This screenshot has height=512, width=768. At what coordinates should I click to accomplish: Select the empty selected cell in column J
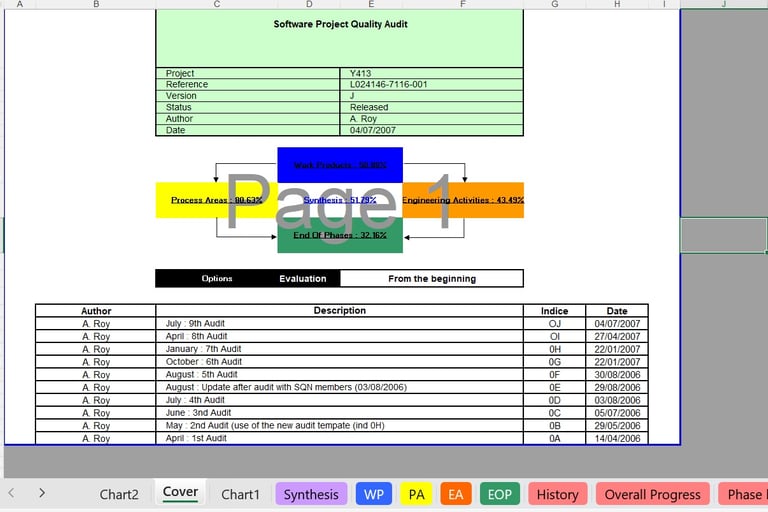click(x=723, y=235)
